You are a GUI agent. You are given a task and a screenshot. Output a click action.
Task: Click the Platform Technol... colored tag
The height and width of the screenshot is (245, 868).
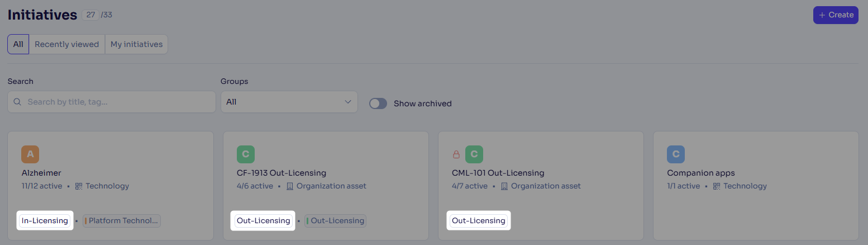click(122, 221)
